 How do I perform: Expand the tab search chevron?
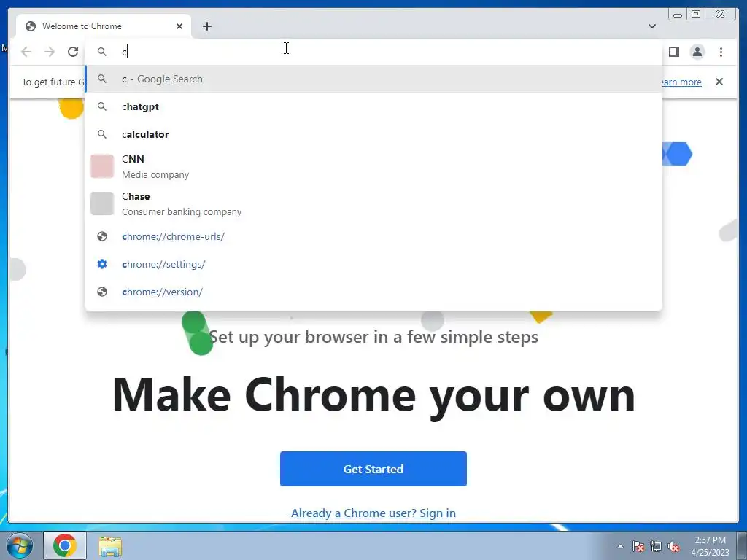[x=651, y=26]
